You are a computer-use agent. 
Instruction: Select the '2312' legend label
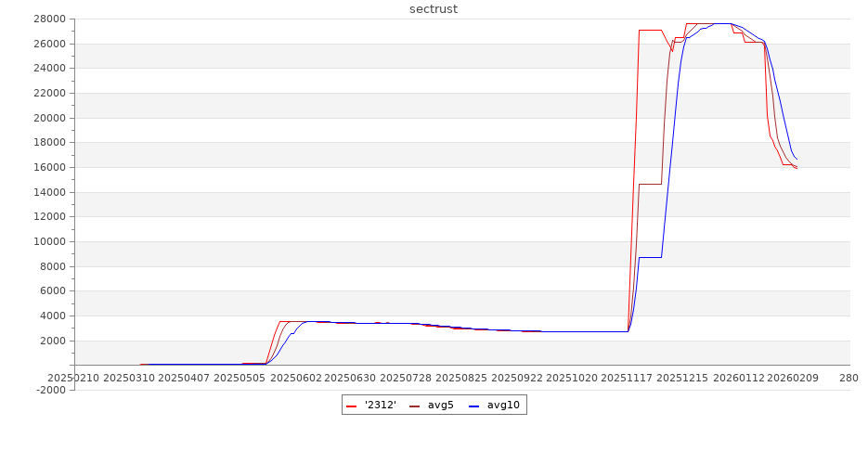pos(379,406)
